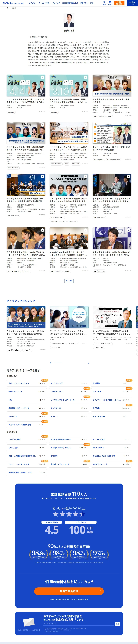Screen dimensions: 138x644
Task: Click the 藤沢 烈 profile photo
Action: tap(69, 20)
